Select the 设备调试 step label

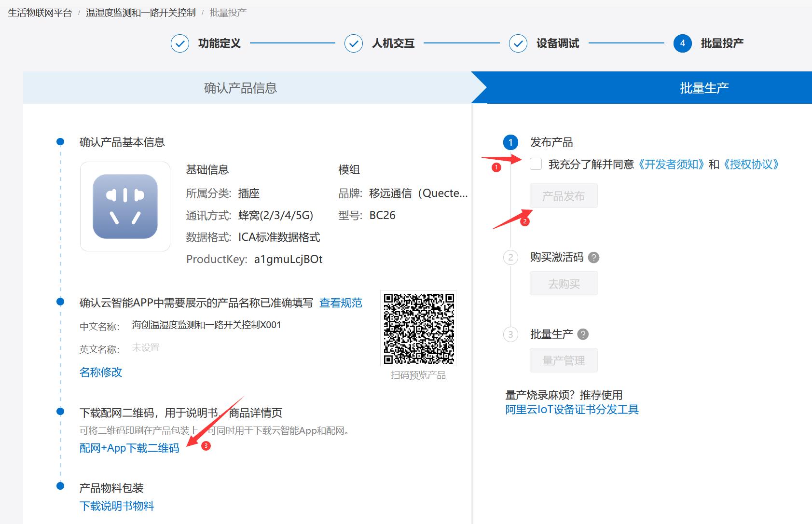(558, 43)
